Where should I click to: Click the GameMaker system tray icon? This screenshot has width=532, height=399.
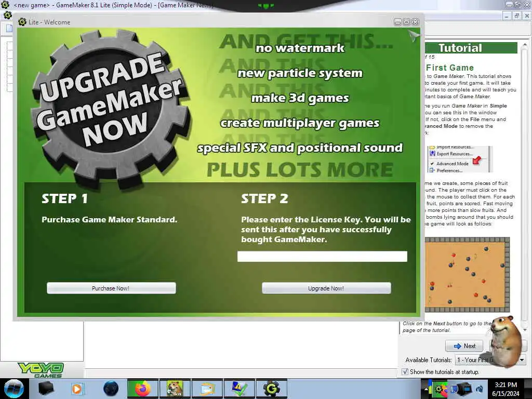pos(440,389)
